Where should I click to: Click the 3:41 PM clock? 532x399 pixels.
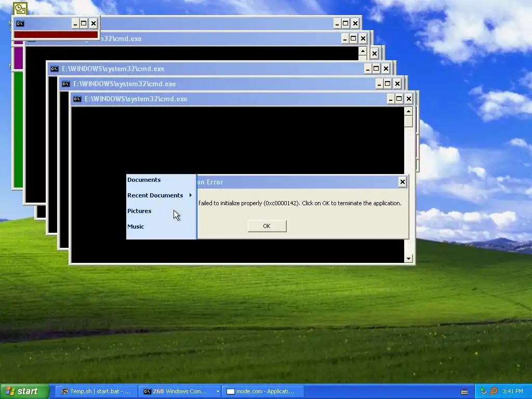click(513, 391)
